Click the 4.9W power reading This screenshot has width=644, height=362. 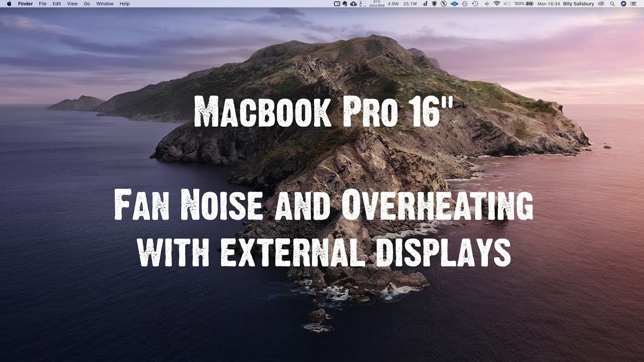point(392,4)
